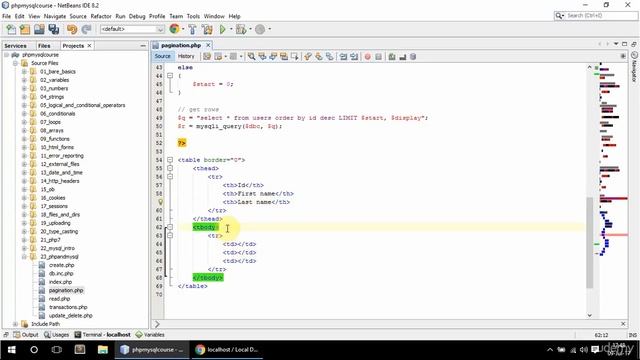Close the pagination.php editor tab

tap(208, 45)
